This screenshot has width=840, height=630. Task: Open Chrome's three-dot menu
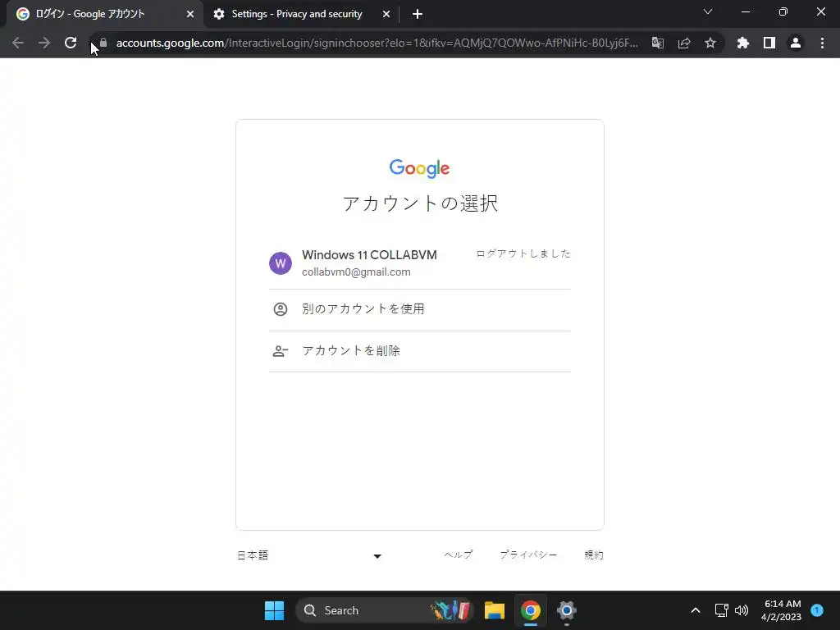click(x=822, y=43)
